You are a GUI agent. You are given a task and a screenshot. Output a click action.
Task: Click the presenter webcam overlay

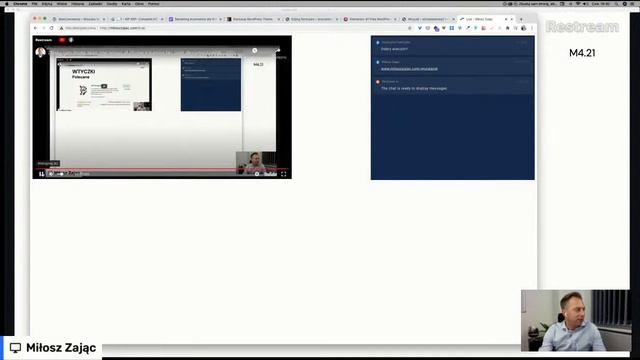pos(575,320)
